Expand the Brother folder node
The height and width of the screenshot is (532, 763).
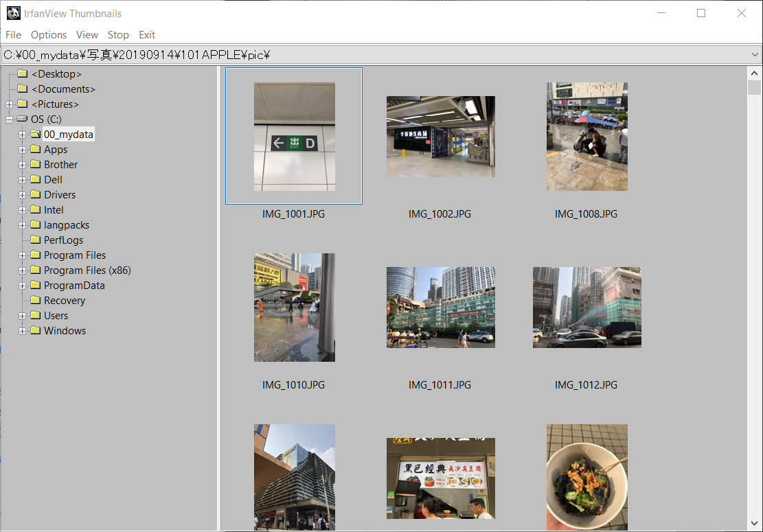23,165
